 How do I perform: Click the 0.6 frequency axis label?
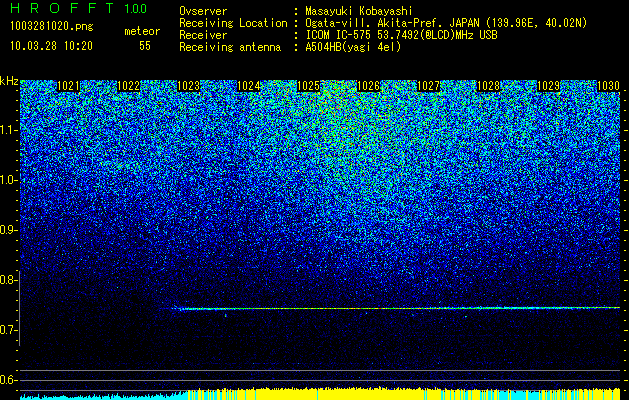(x=7, y=380)
